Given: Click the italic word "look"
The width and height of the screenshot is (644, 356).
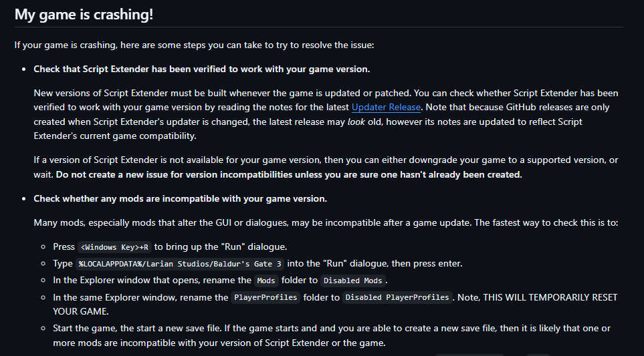Looking at the screenshot, I should (x=356, y=122).
